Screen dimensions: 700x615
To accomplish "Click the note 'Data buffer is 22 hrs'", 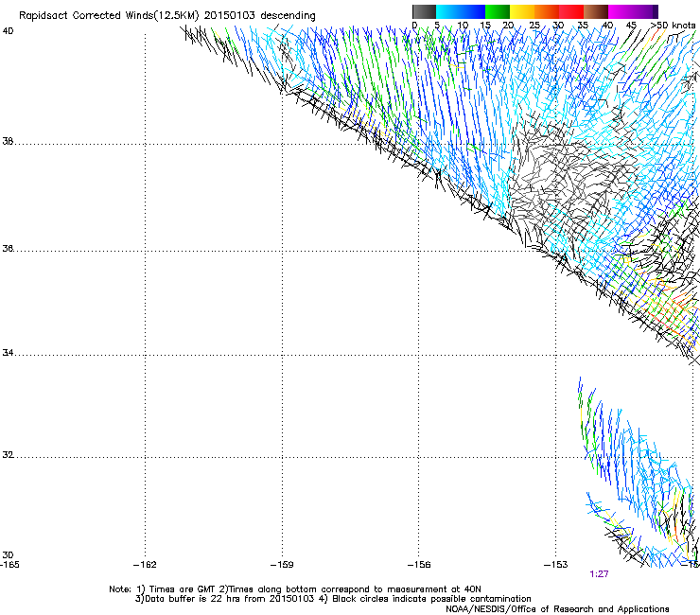I will [193, 599].
